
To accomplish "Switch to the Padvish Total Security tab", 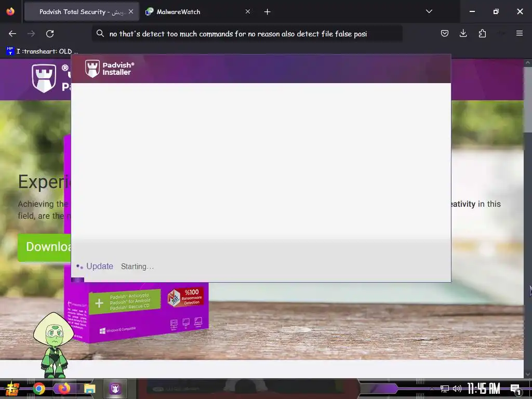I will tap(82, 12).
